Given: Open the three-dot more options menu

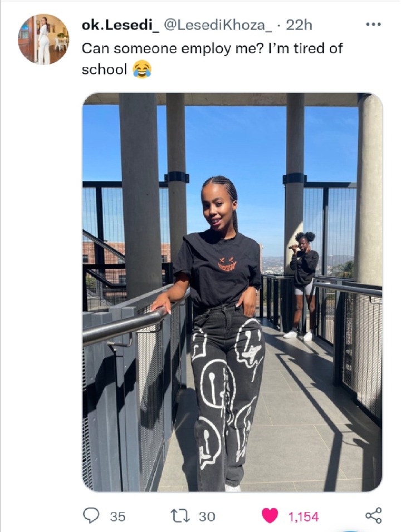Looking at the screenshot, I should pyautogui.click(x=374, y=24).
